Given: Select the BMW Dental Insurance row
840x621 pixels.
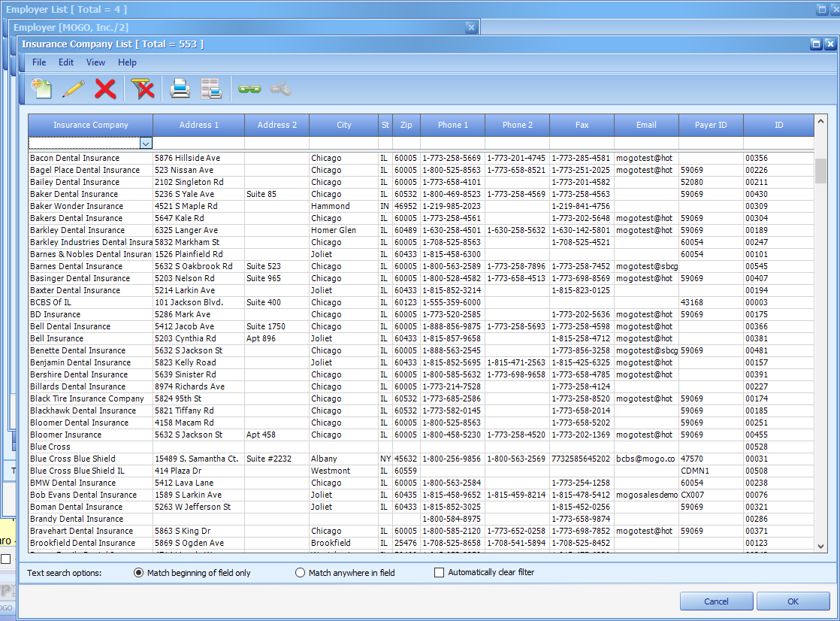Looking at the screenshot, I should tap(421, 483).
